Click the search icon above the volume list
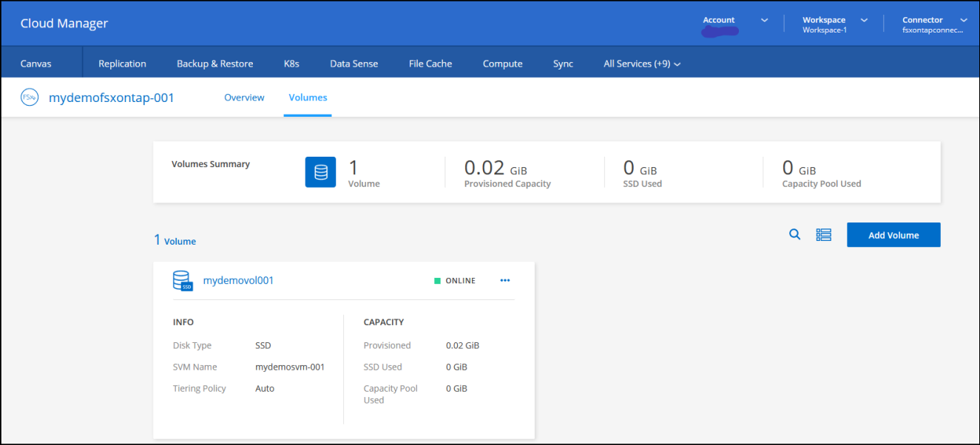The image size is (980, 445). [794, 234]
